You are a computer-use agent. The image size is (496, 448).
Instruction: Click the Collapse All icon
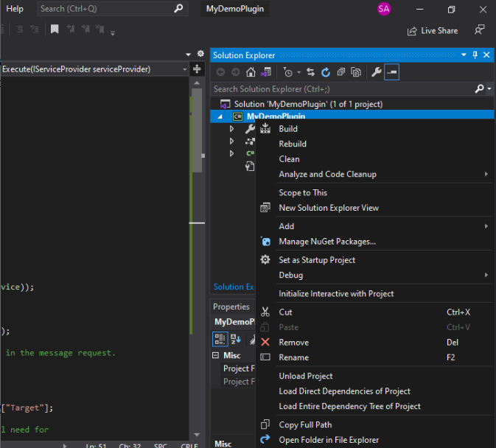(340, 72)
